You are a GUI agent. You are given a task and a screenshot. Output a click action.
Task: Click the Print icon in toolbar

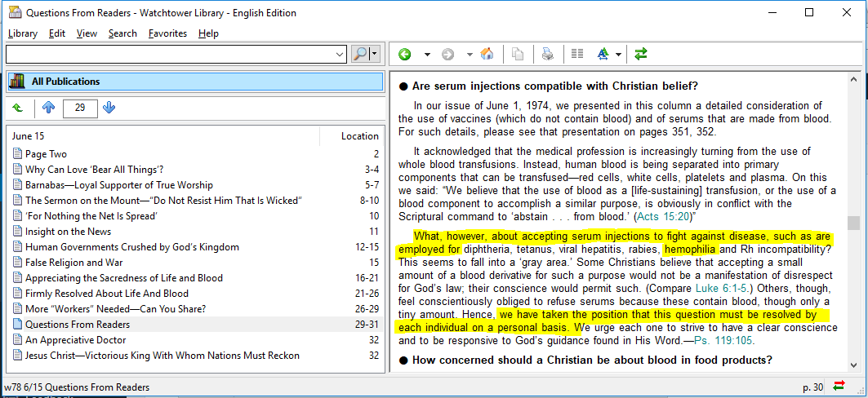[x=548, y=55]
